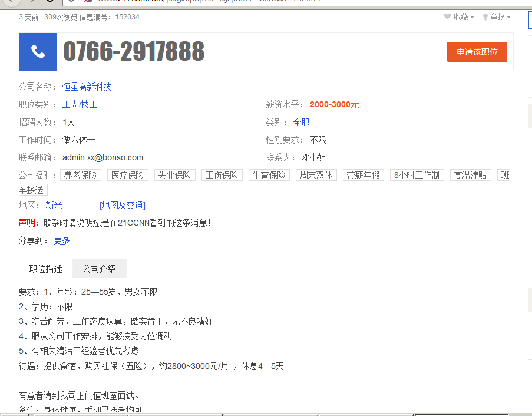Open the 恒星高新科技 company link
This screenshot has width=532, height=416.
click(x=87, y=87)
